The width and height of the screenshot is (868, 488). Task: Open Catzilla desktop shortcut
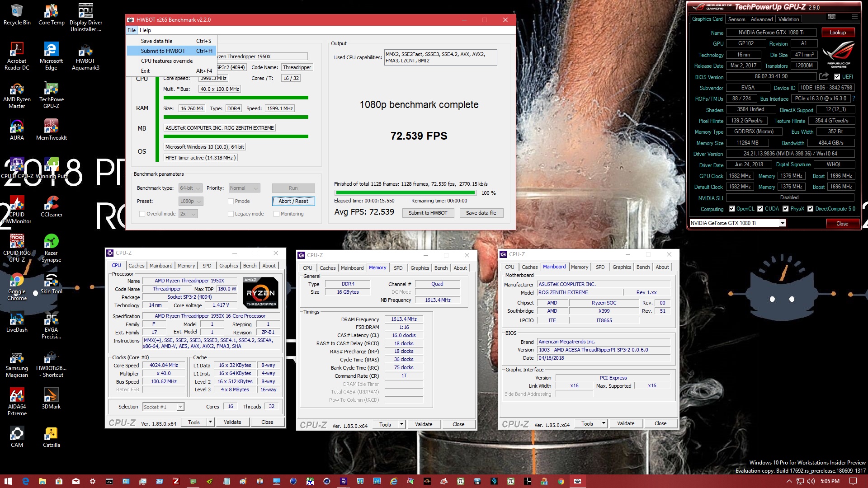point(51,437)
